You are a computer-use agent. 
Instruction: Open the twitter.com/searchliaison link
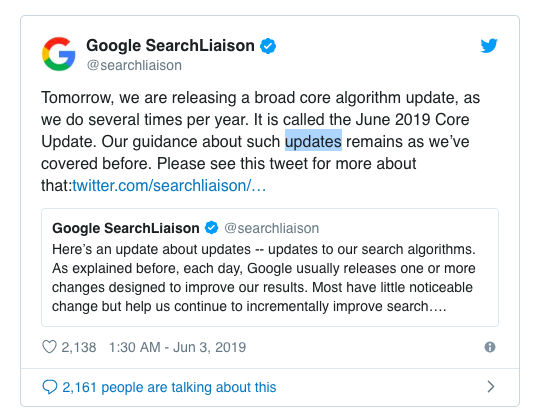coord(169,186)
